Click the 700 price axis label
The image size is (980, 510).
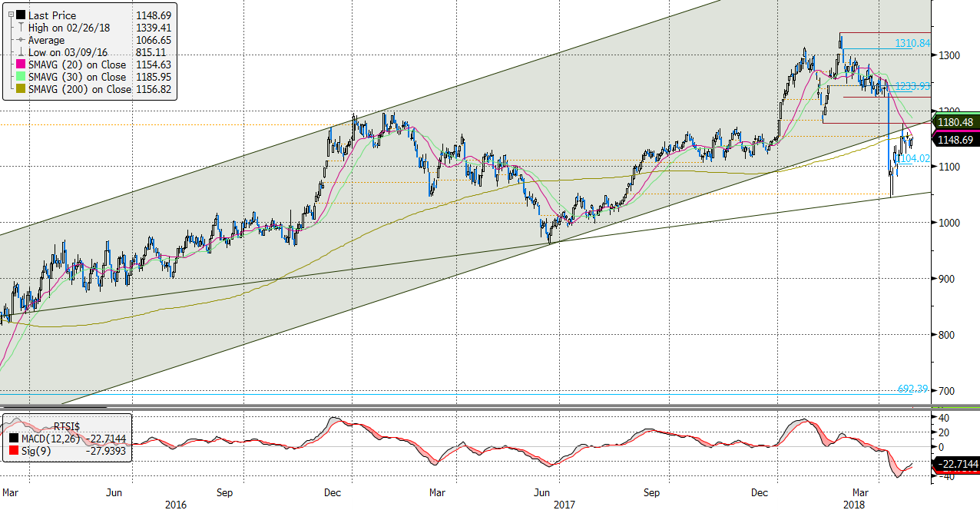click(x=948, y=391)
